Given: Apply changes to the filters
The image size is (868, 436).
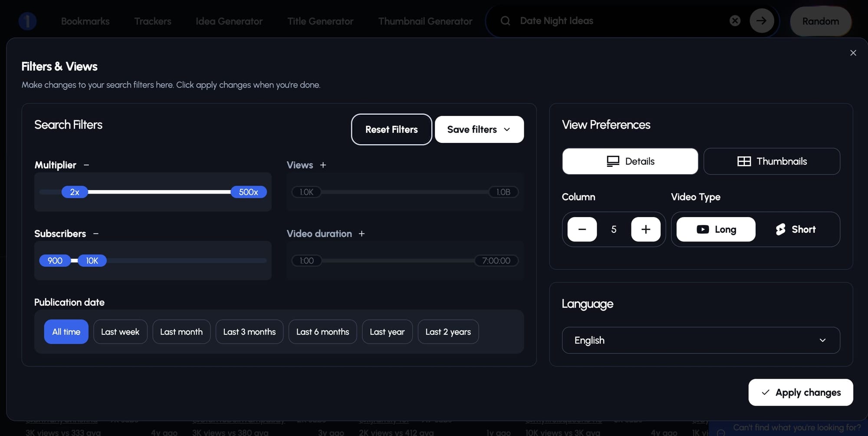Looking at the screenshot, I should coord(800,393).
